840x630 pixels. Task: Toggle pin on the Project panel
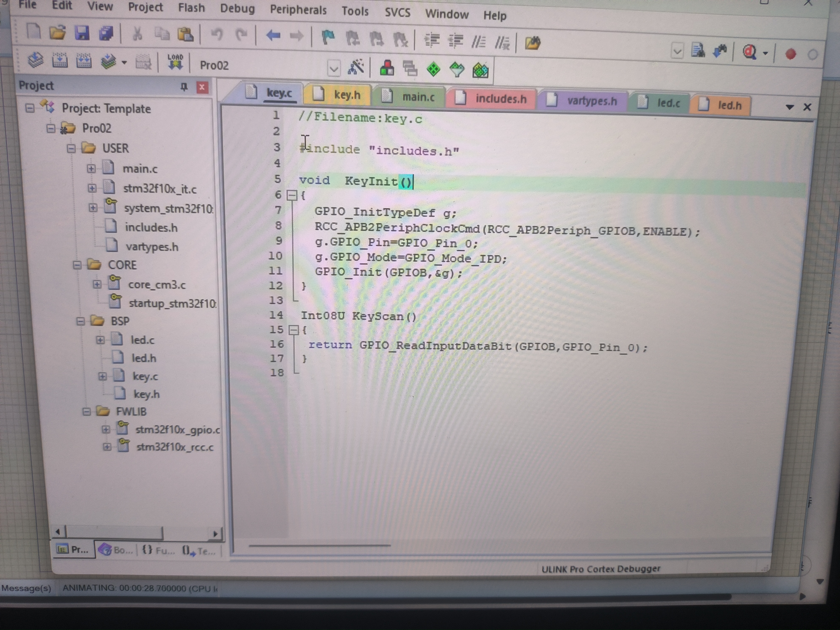(x=184, y=87)
